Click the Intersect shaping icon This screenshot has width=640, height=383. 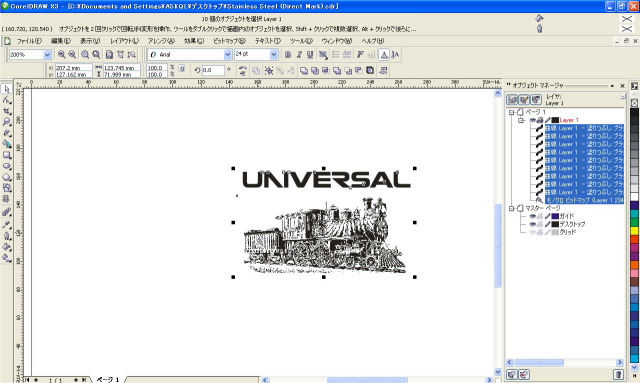point(326,71)
